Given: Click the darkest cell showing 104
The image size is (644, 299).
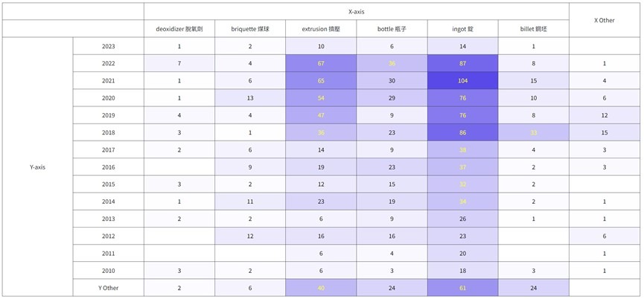Looking at the screenshot, I should click(x=462, y=80).
